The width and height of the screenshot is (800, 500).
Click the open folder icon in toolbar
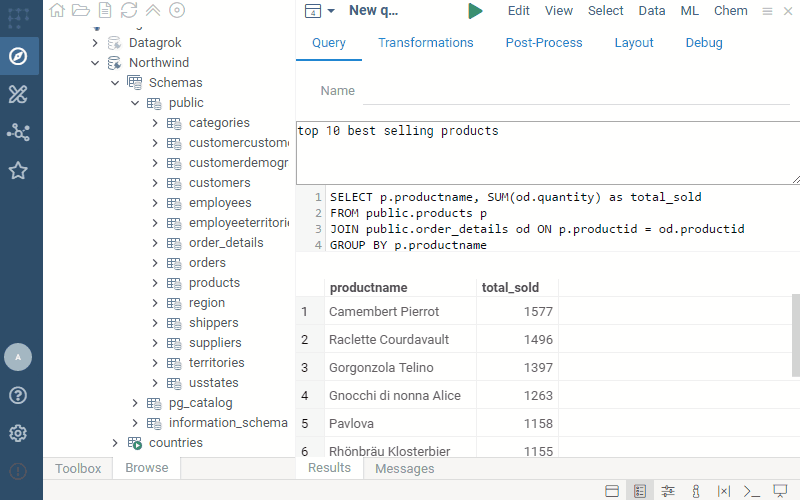[81, 10]
